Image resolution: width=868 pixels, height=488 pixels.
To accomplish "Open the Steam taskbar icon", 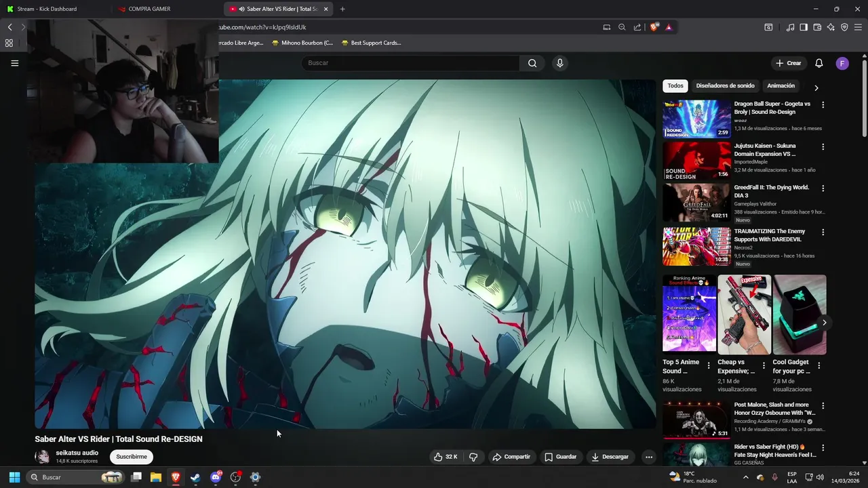I will click(x=195, y=477).
